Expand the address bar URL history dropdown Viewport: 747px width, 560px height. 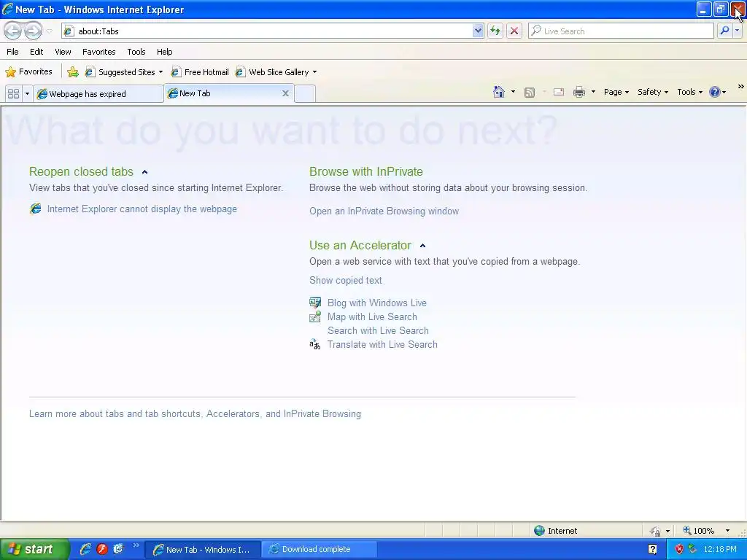[x=478, y=31]
